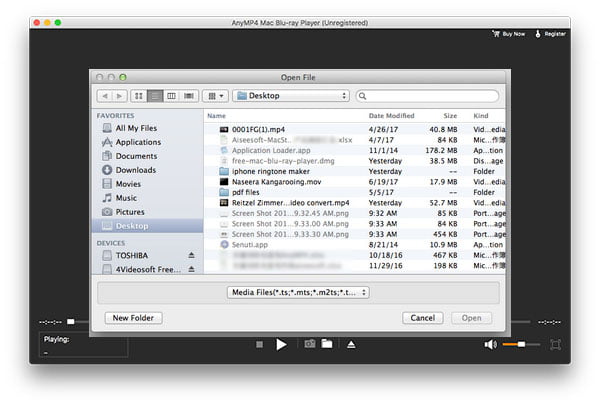Image resolution: width=600 pixels, height=406 pixels.
Task: Switch to icon view
Action: [x=139, y=96]
